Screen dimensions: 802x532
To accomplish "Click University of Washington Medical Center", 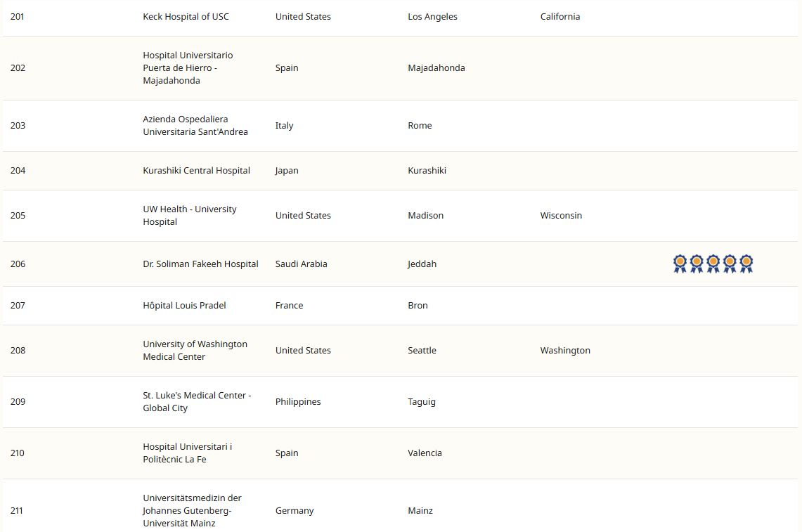I will [x=195, y=351].
